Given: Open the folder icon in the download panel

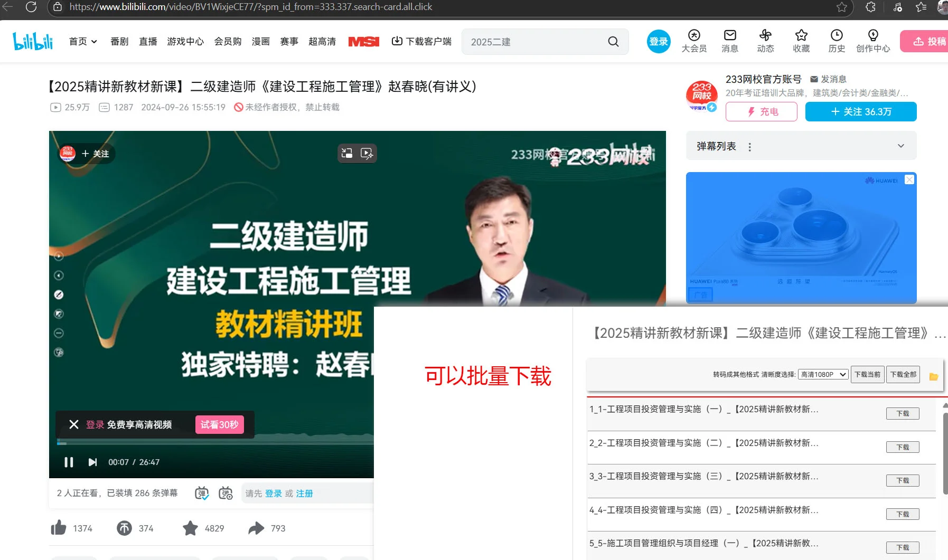Looking at the screenshot, I should tap(933, 376).
